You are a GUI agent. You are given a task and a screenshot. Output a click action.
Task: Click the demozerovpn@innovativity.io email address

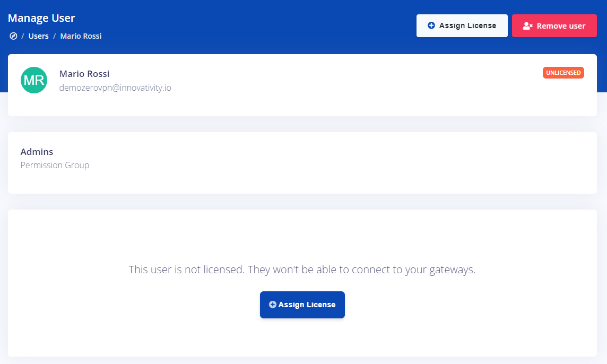click(x=115, y=88)
